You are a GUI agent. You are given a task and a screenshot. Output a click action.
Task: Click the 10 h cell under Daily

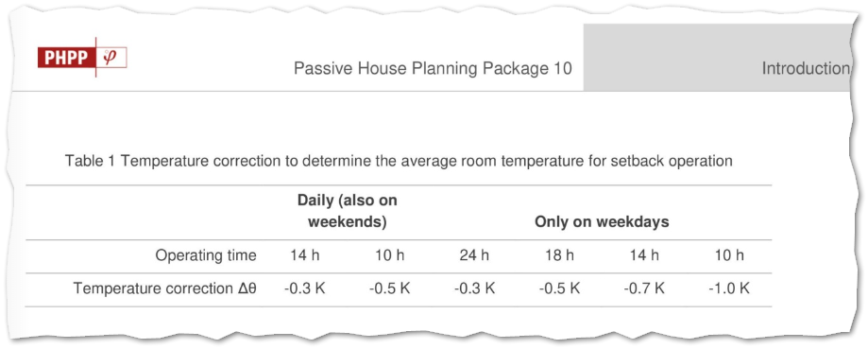pos(390,255)
